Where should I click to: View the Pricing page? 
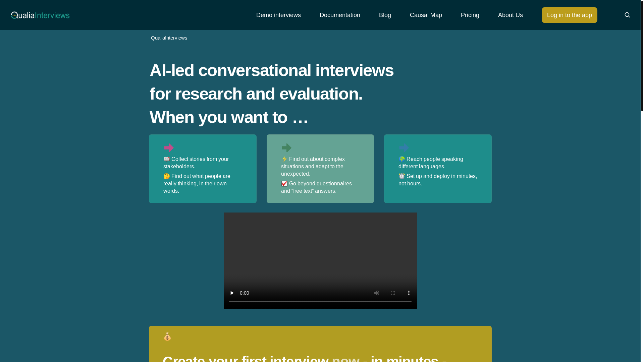coord(470,15)
